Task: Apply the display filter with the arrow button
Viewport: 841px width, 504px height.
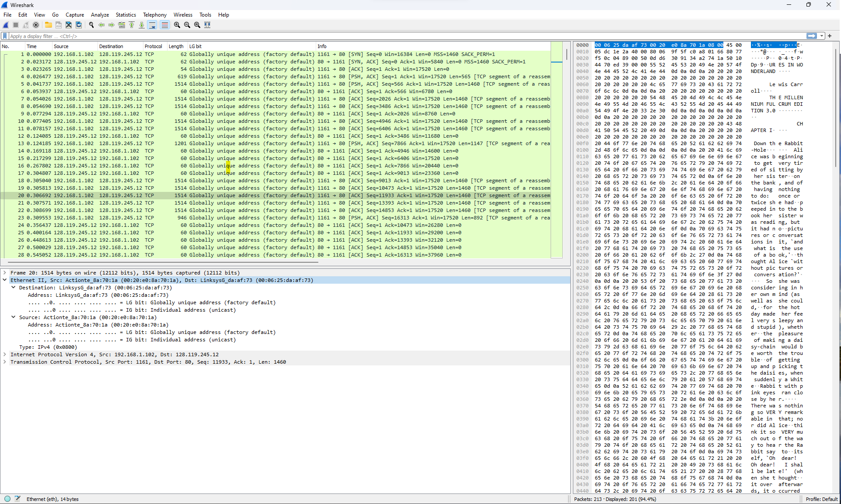Action: (x=813, y=36)
